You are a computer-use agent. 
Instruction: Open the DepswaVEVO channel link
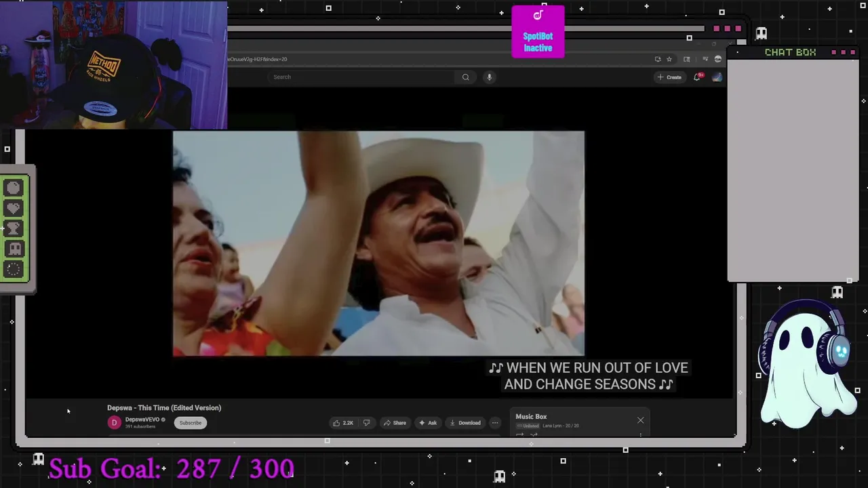(x=142, y=420)
